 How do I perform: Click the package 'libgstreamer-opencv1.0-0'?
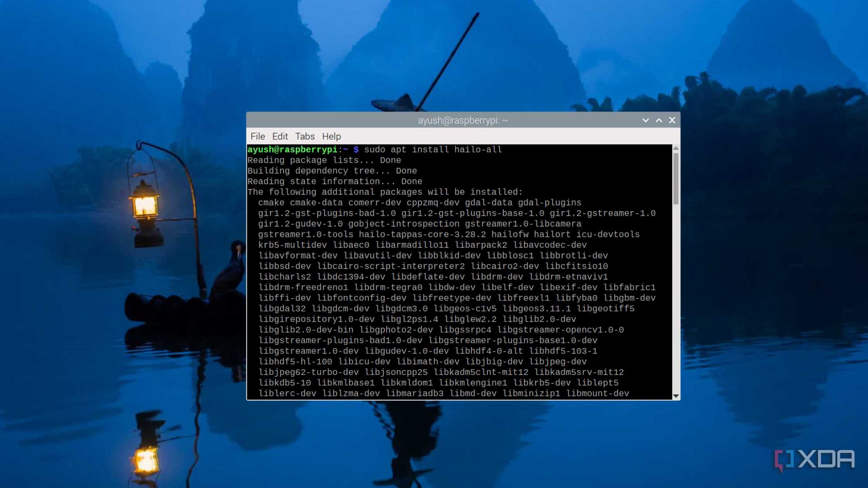pyautogui.click(x=560, y=330)
